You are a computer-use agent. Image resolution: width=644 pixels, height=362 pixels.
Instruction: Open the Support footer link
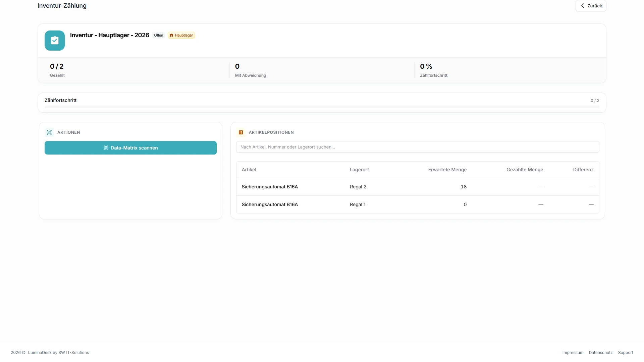pos(626,353)
